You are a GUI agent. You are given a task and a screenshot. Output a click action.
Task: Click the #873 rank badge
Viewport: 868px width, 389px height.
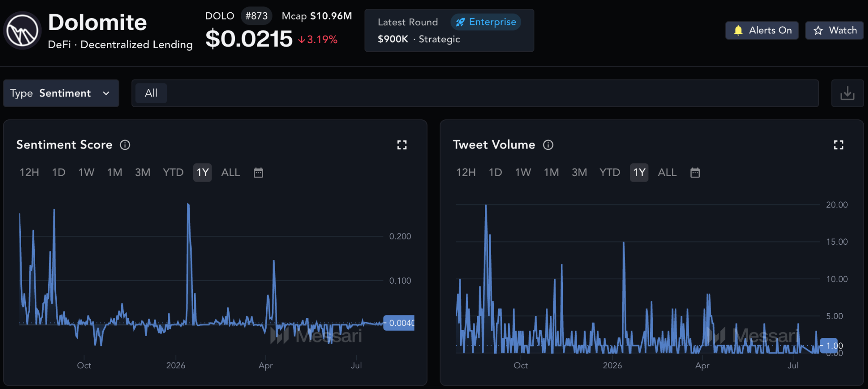point(256,16)
